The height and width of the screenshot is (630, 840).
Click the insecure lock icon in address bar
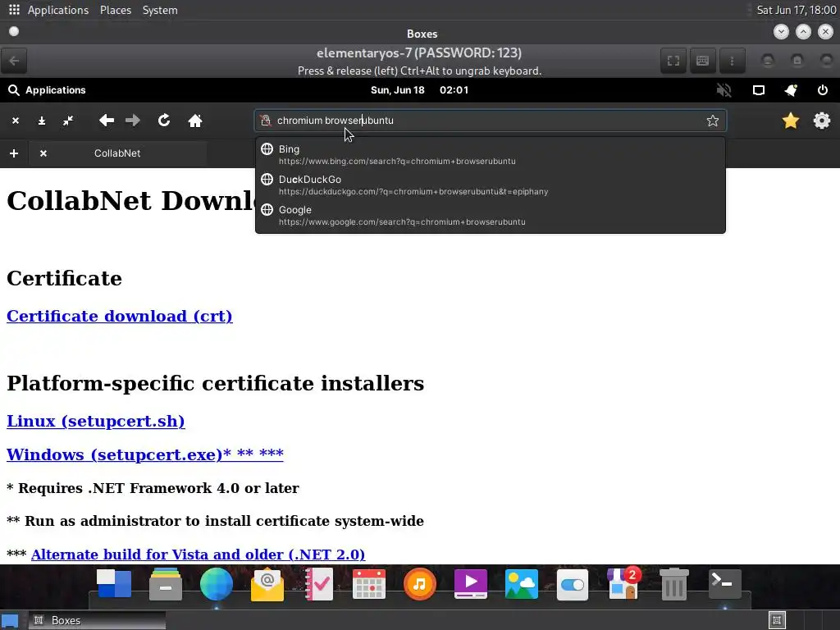(x=266, y=121)
